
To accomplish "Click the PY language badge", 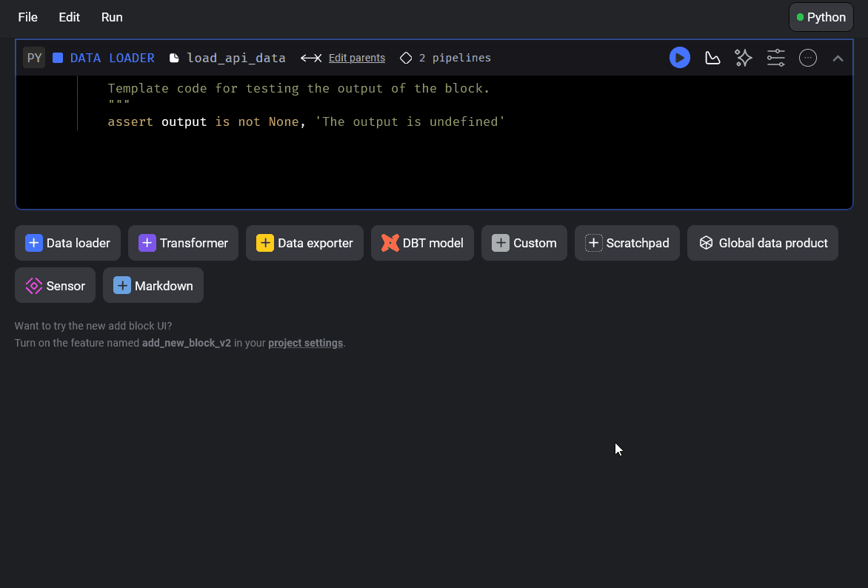I will pos(34,58).
